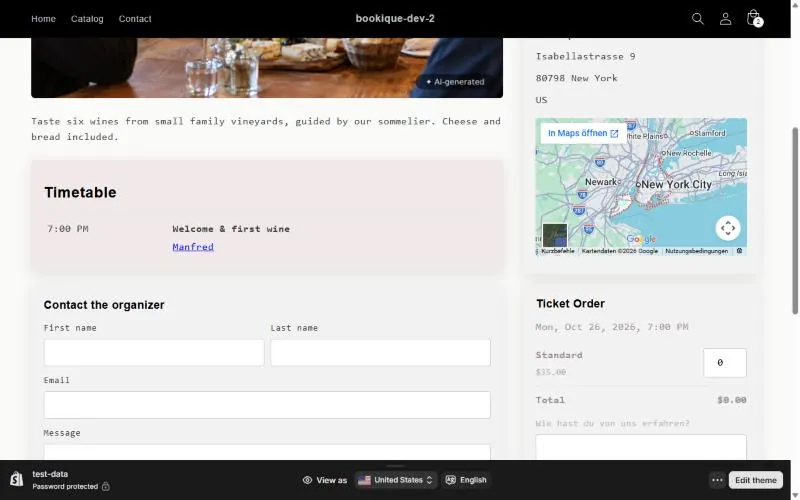Click the AI-generated image badge
This screenshot has width=800, height=500.
click(455, 82)
